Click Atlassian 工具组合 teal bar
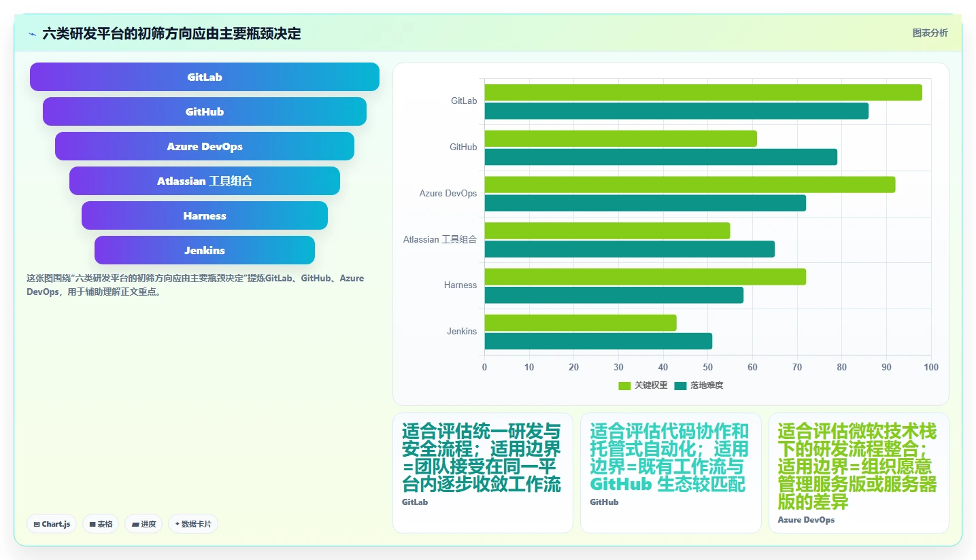 click(x=629, y=249)
